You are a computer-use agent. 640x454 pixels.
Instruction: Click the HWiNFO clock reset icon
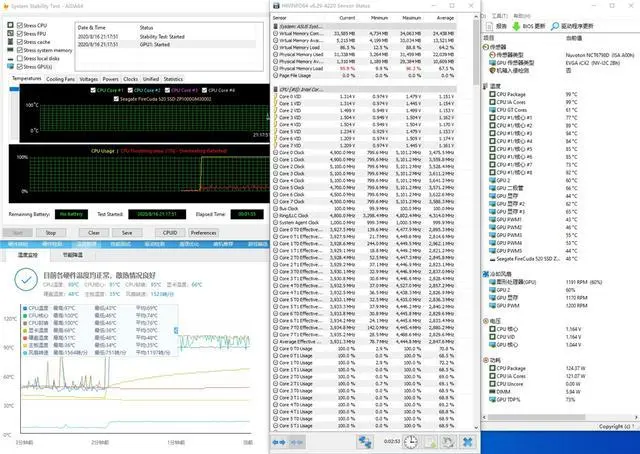tap(411, 442)
